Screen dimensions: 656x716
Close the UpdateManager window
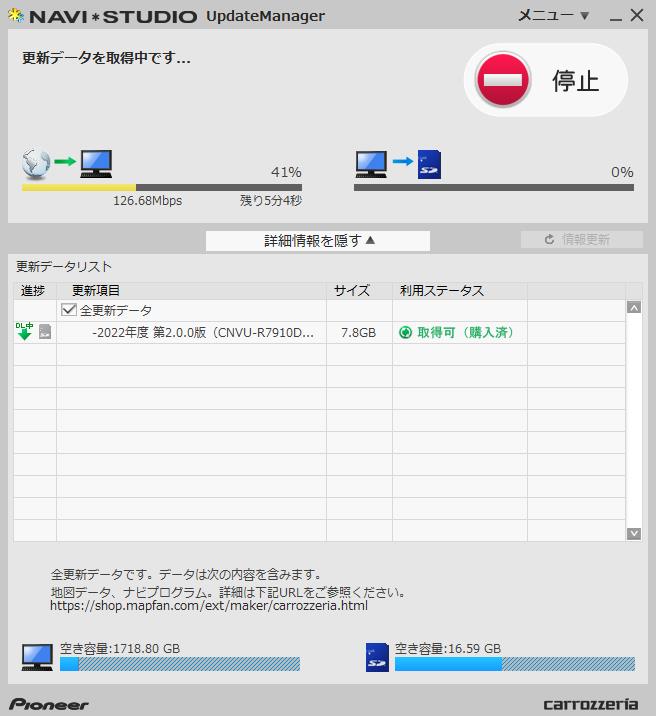point(637,16)
